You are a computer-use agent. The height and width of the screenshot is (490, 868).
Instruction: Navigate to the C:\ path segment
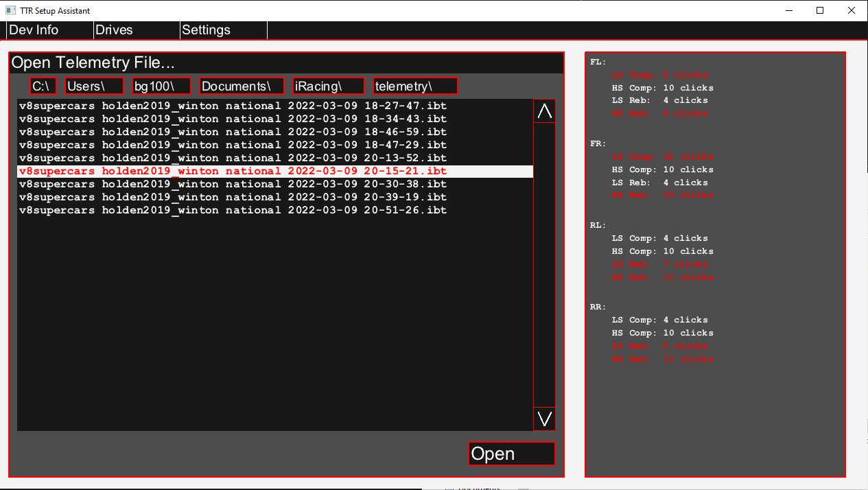(43, 86)
